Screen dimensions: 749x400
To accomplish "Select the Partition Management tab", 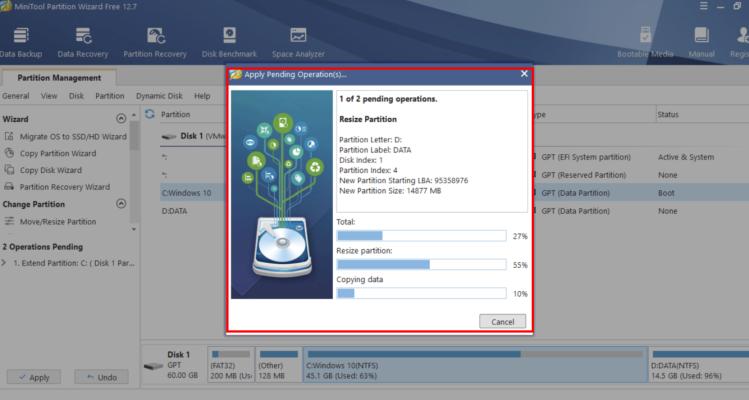I will 59,78.
